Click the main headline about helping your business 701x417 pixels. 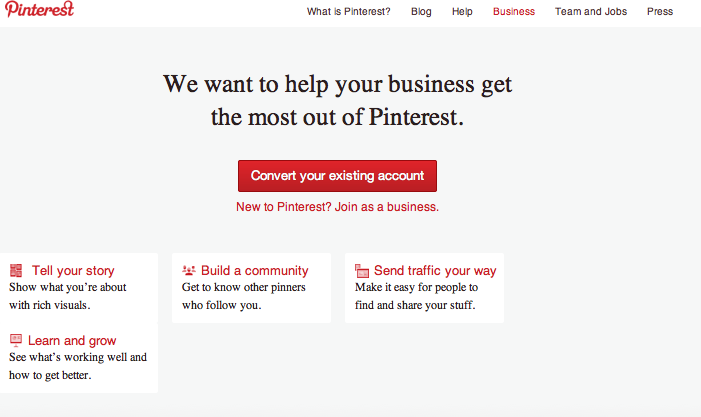click(x=337, y=101)
